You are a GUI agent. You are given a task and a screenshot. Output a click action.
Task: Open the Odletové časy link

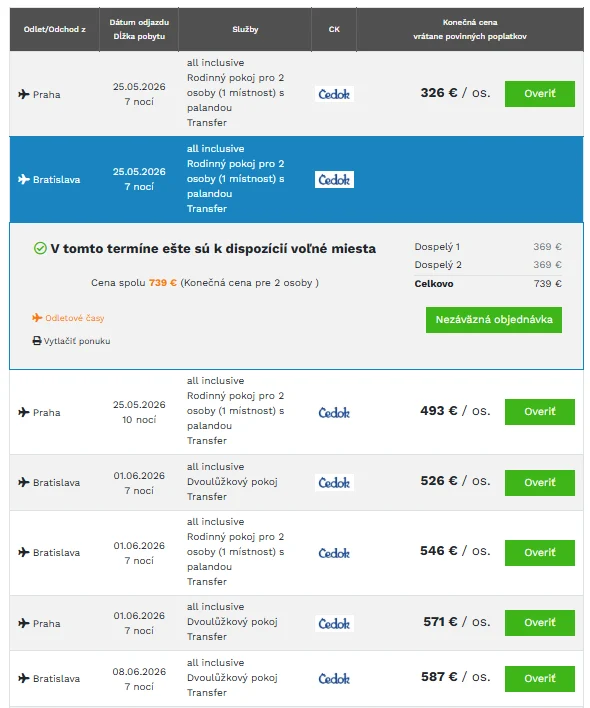pyautogui.click(x=74, y=318)
